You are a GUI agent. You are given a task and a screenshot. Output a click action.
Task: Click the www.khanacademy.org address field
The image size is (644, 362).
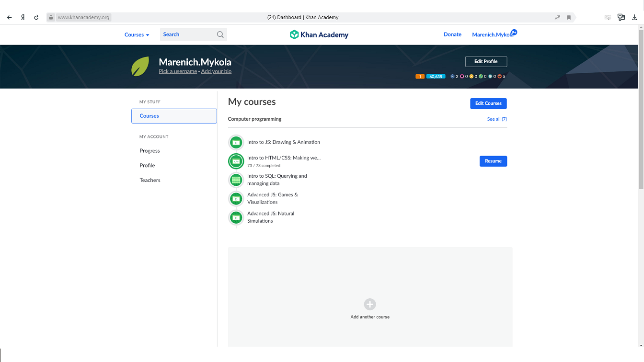point(84,17)
